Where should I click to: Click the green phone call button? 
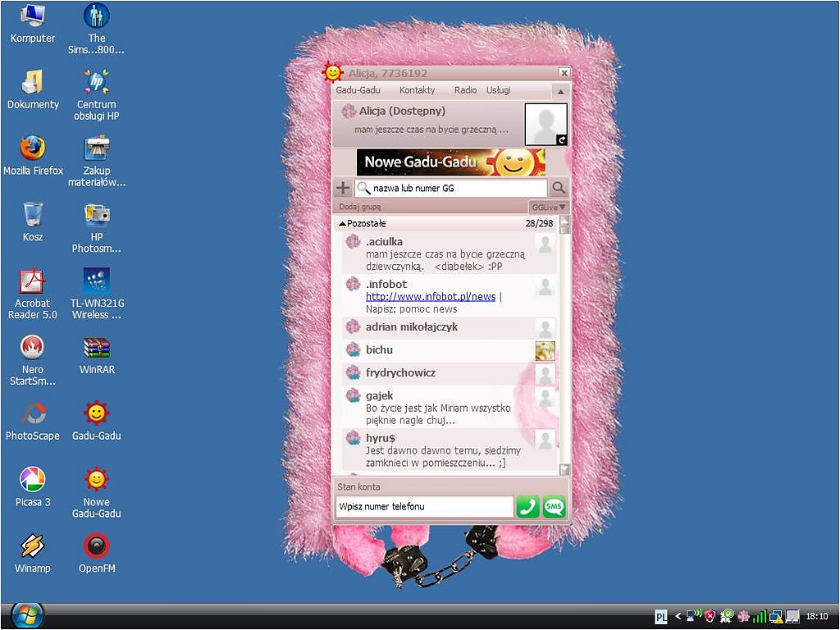(527, 507)
